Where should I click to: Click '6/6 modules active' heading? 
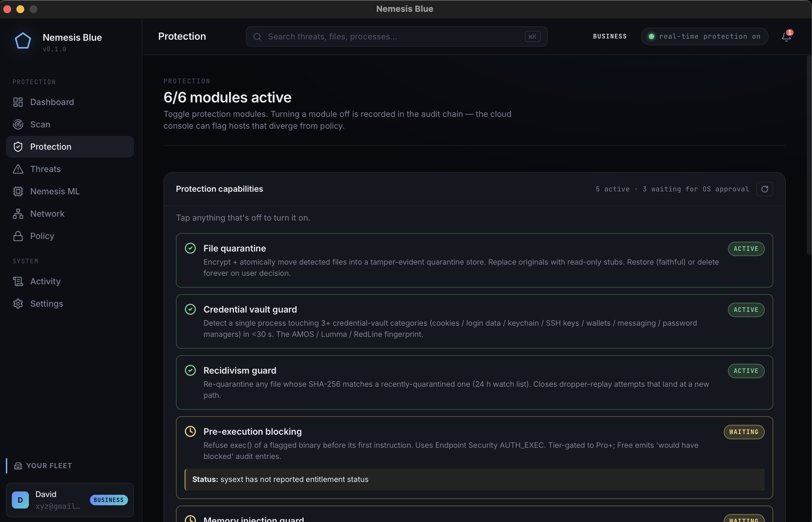[x=227, y=98]
